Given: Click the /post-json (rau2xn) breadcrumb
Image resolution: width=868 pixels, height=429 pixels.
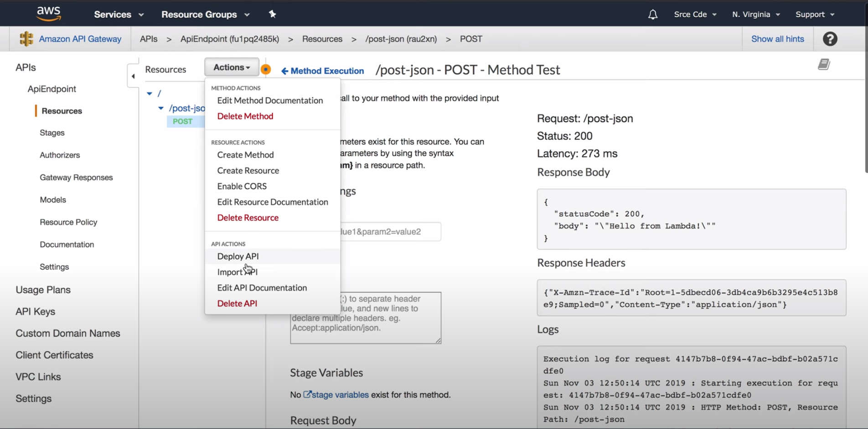Looking at the screenshot, I should pyautogui.click(x=401, y=39).
